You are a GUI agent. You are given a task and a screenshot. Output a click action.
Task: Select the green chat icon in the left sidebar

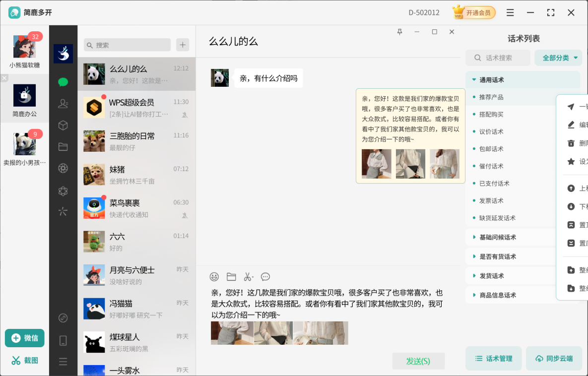point(63,81)
